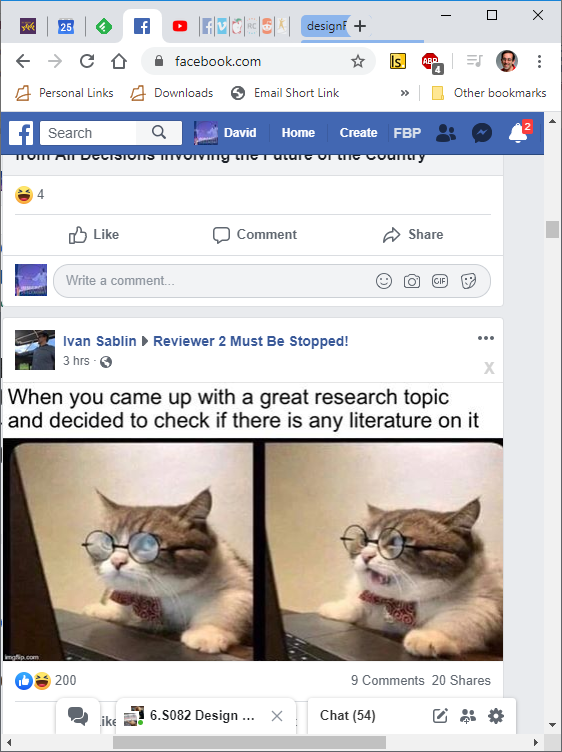Attach a photo using the camera icon

(x=412, y=281)
